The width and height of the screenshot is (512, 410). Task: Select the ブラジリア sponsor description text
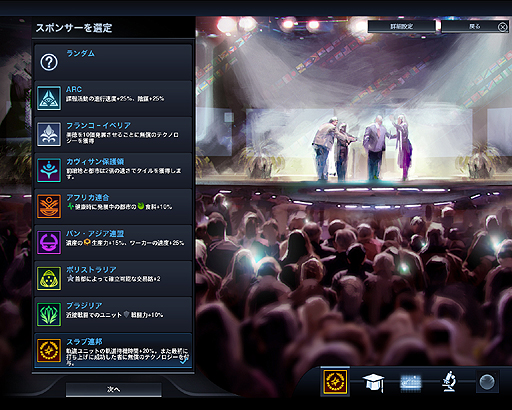pos(115,315)
